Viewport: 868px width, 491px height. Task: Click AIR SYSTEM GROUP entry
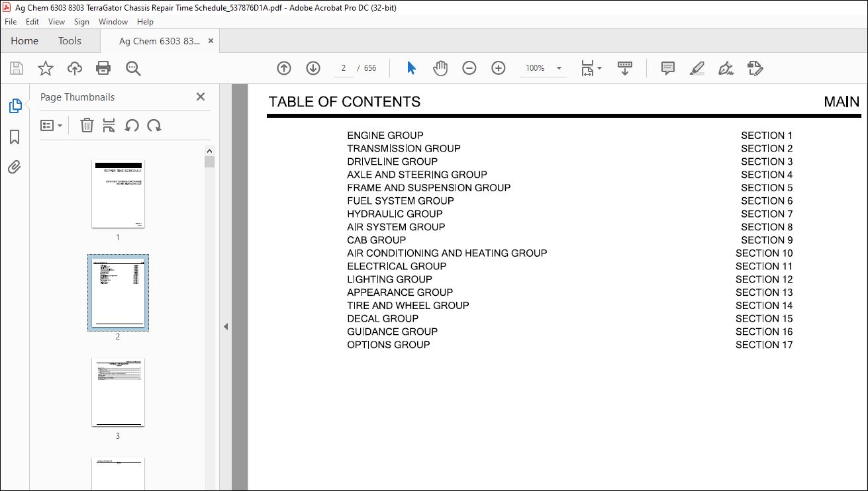396,227
